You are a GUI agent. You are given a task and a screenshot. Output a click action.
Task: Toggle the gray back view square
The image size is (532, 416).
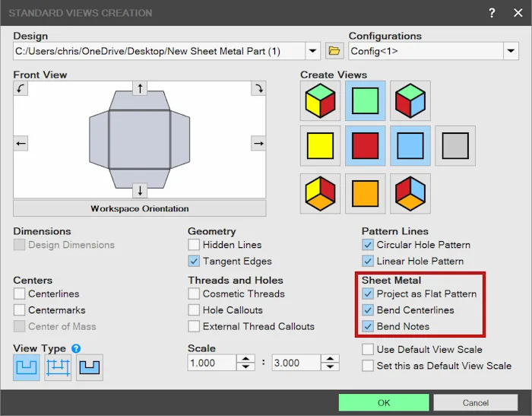(x=455, y=146)
